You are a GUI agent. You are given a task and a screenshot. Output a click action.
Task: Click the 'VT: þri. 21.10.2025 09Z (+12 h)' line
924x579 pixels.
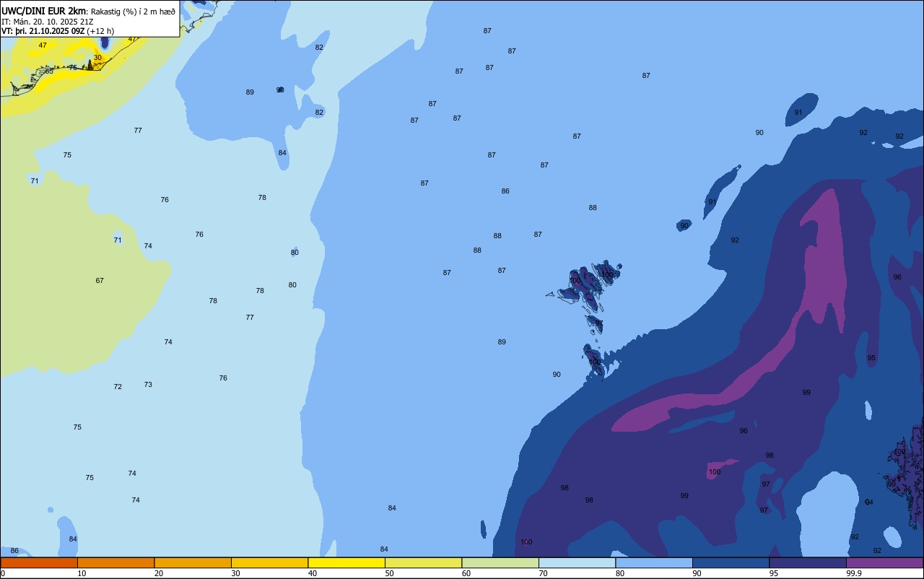58,31
